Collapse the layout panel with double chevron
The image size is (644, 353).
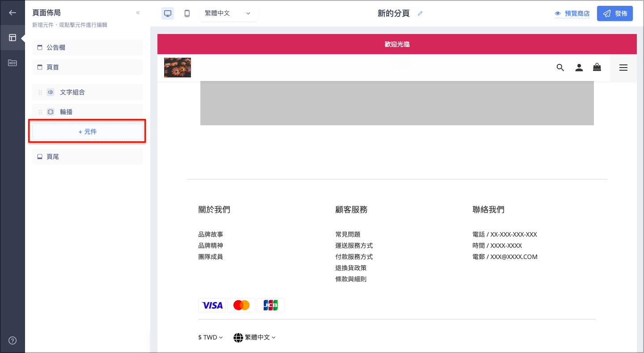pyautogui.click(x=138, y=13)
